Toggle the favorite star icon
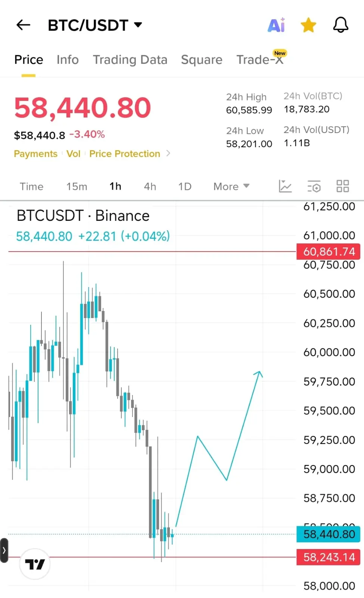The height and width of the screenshot is (598, 364). coord(308,25)
